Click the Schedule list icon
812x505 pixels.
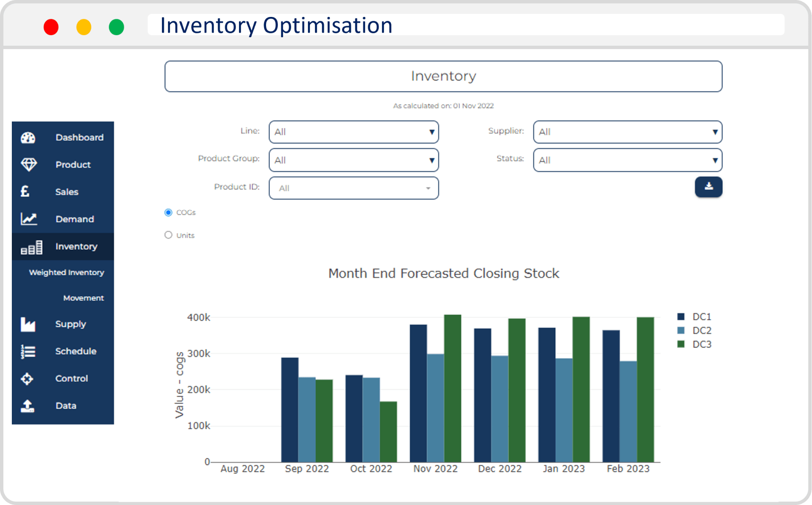pos(28,351)
